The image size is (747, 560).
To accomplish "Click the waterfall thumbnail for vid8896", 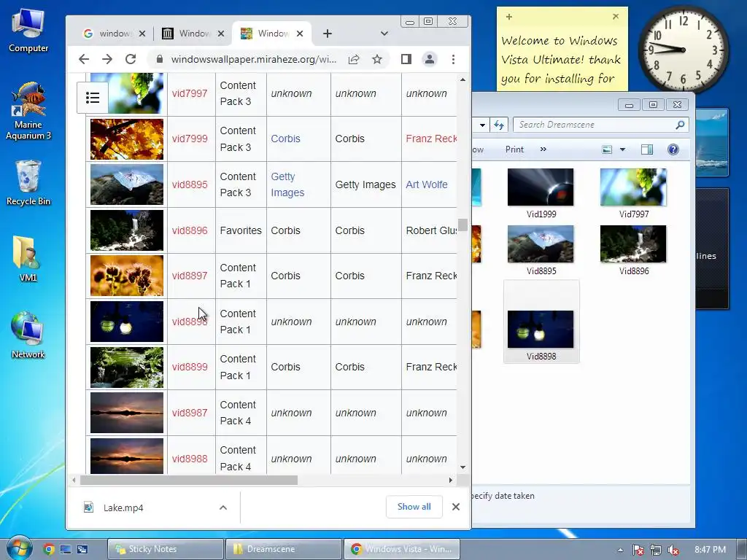I will point(127,230).
